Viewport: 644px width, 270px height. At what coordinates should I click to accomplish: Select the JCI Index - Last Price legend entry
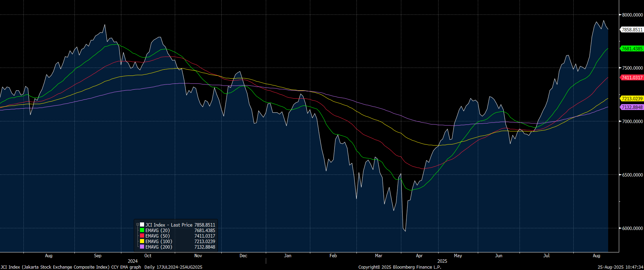click(169, 225)
